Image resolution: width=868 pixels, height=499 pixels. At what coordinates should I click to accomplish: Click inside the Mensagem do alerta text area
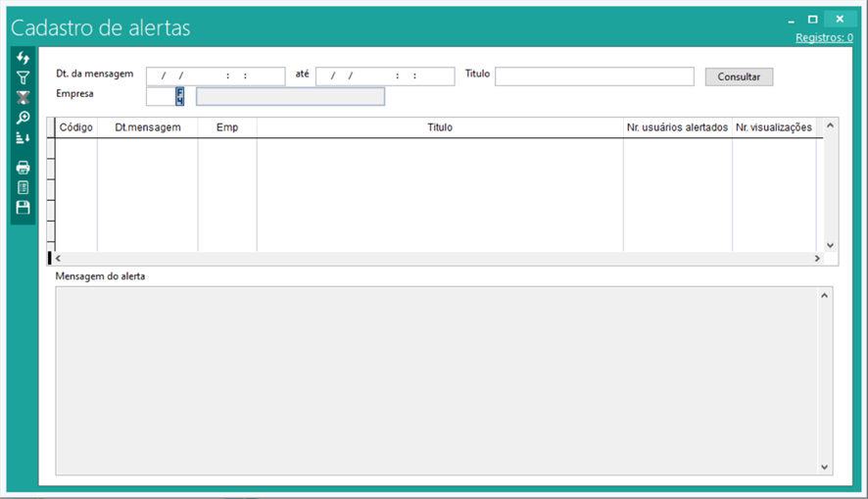click(x=436, y=380)
